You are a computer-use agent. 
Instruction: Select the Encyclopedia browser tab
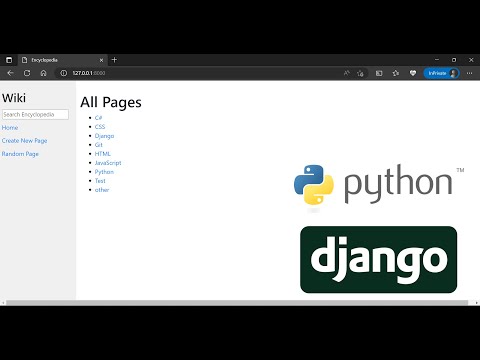63,60
